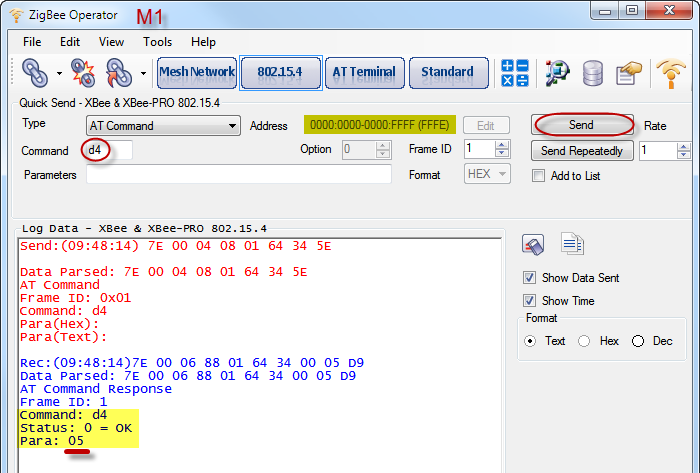Click the Edit address button
700x473 pixels.
[x=486, y=125]
